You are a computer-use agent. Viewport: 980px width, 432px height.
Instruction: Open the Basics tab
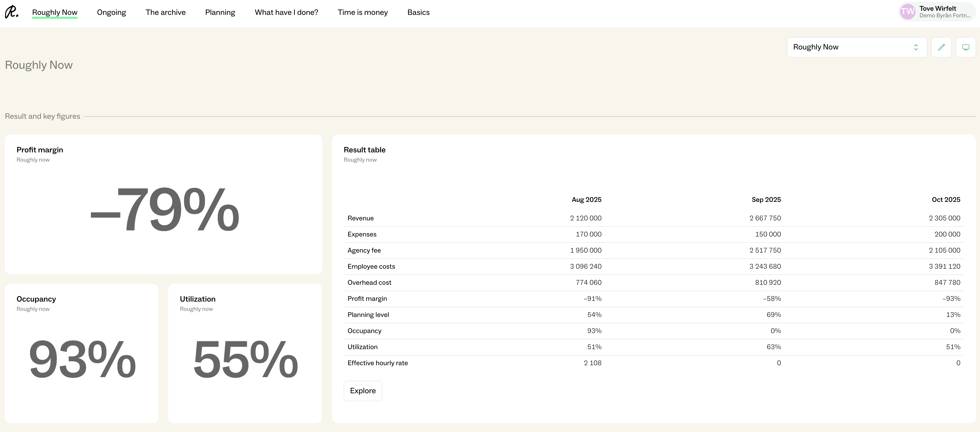coord(418,12)
